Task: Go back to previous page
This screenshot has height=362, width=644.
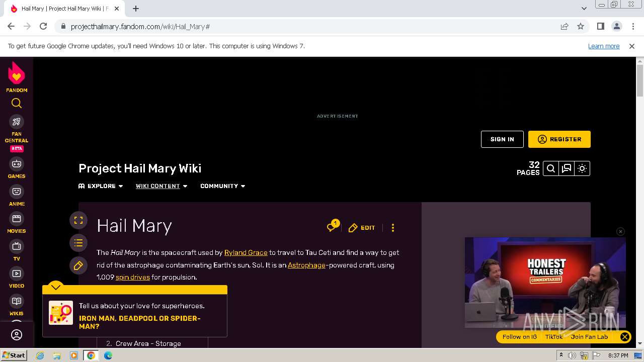Action: [11, 26]
